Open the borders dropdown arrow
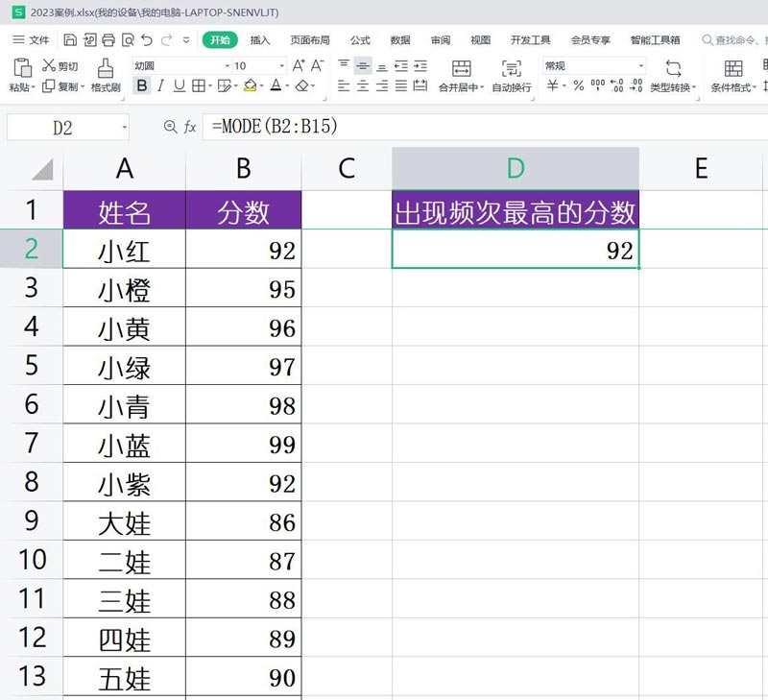 pyautogui.click(x=210, y=86)
